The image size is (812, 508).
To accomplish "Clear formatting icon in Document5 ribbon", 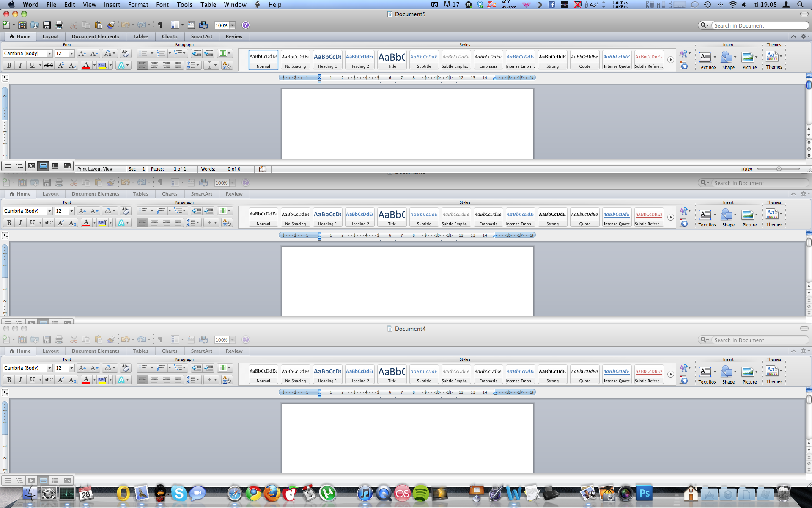I will click(x=125, y=53).
